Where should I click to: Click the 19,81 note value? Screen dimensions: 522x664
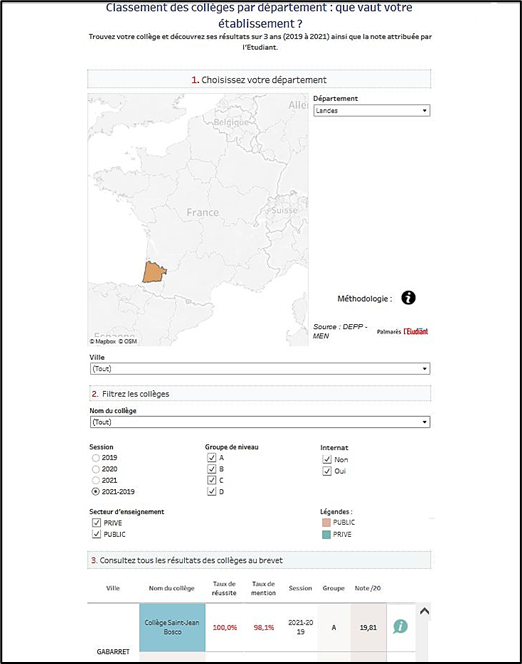click(368, 627)
